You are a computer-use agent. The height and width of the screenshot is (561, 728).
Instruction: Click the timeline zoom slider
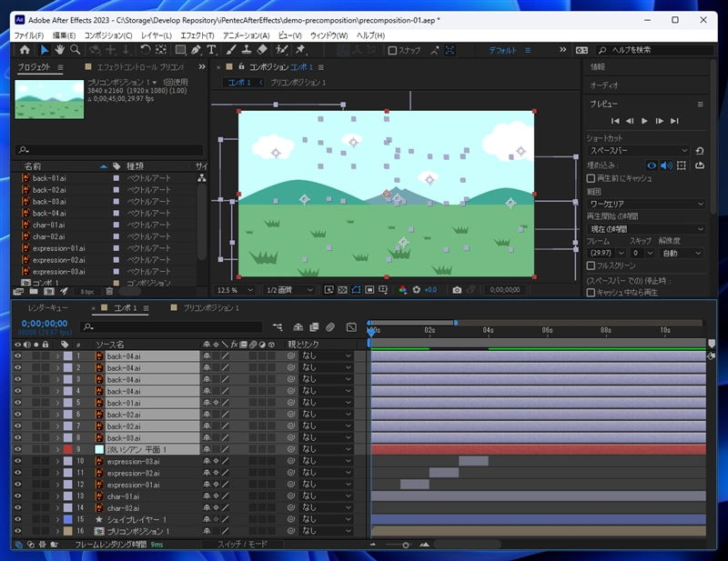pyautogui.click(x=406, y=545)
